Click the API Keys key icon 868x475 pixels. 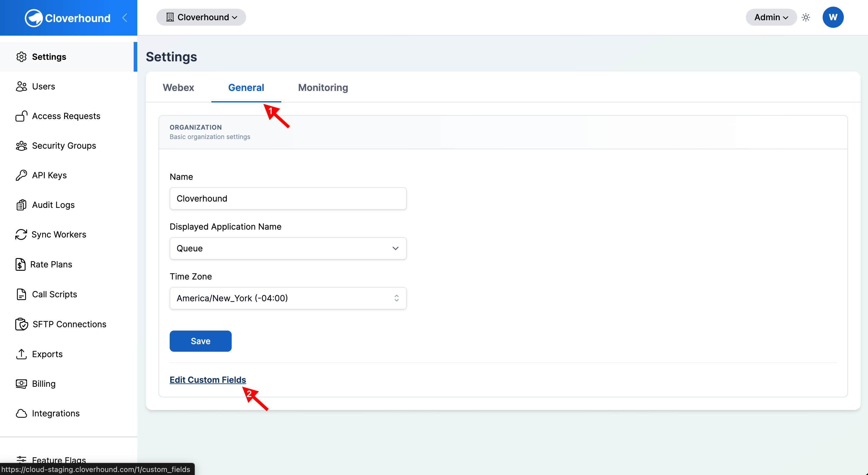(21, 175)
